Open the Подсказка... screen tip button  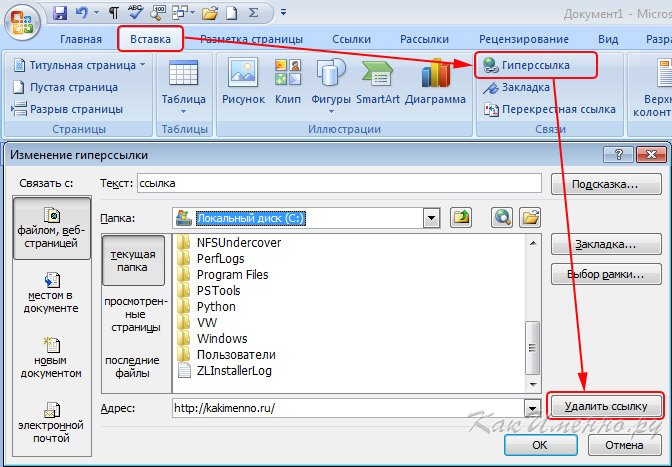click(x=606, y=184)
